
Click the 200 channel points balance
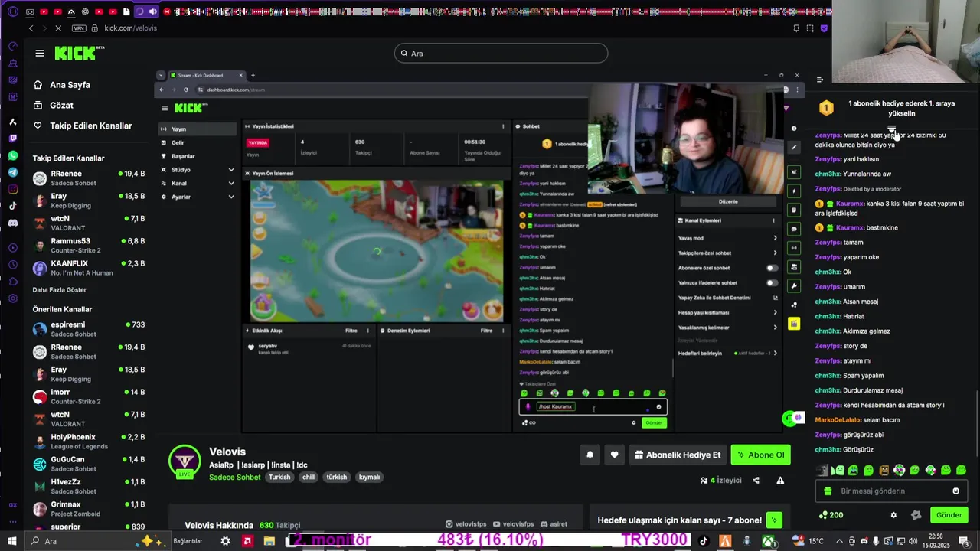point(831,515)
